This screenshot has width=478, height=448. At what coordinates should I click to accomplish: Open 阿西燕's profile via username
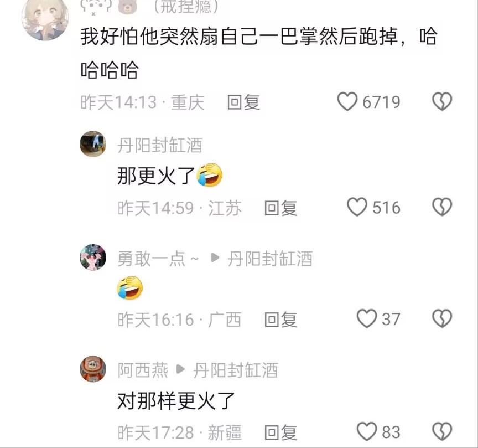(143, 370)
